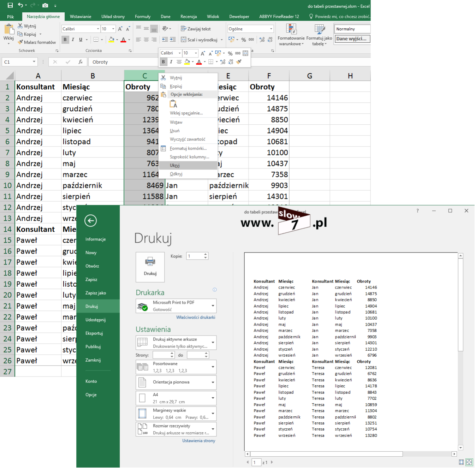476x469 pixels.
Task: Click the ribbon borders icon
Action: click(x=96, y=40)
